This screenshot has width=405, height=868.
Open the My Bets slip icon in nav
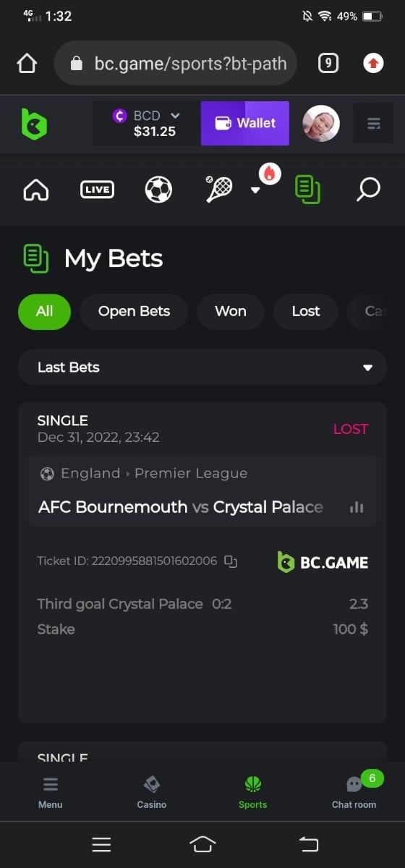[x=307, y=190]
